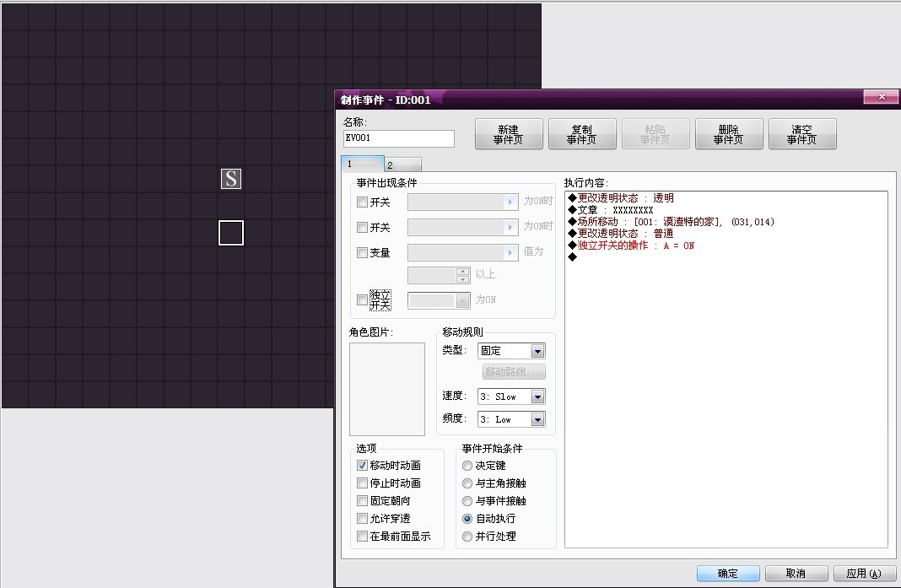Check the 固定朝向 option
Image resolution: width=901 pixels, height=588 pixels.
click(362, 501)
